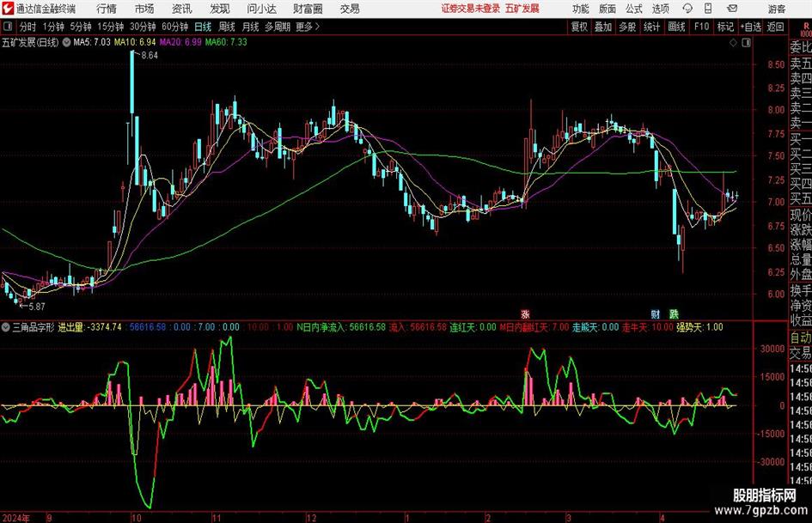Open the 市场 menu
Screen dimensions: 812x523
[144, 9]
